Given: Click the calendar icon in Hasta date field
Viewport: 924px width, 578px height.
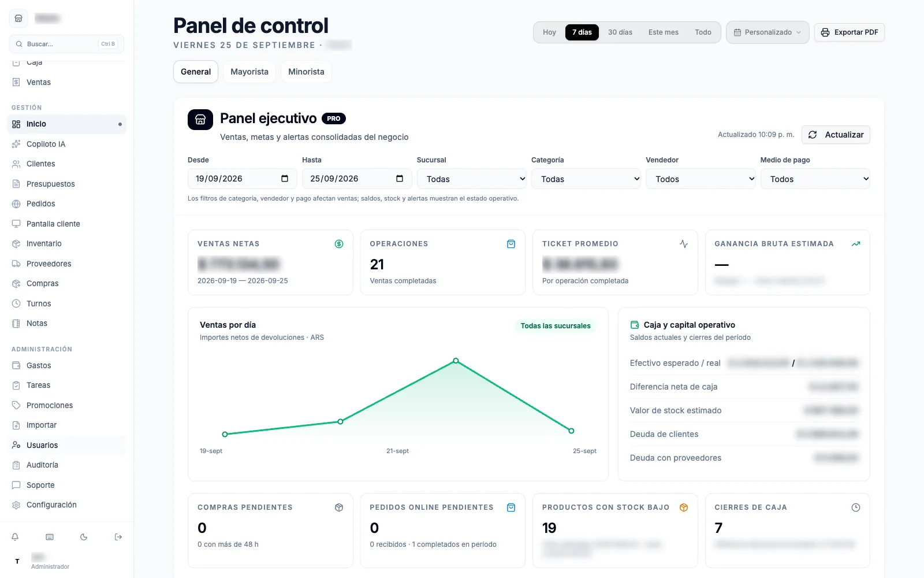Looking at the screenshot, I should 400,179.
